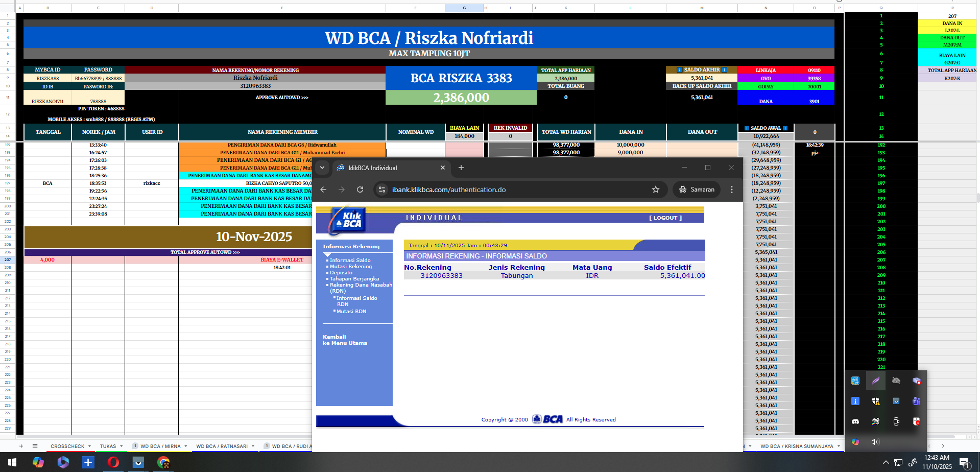Image resolution: width=980 pixels, height=472 pixels.
Task: Select the NOMINAL WD column header cell
Action: click(x=416, y=132)
